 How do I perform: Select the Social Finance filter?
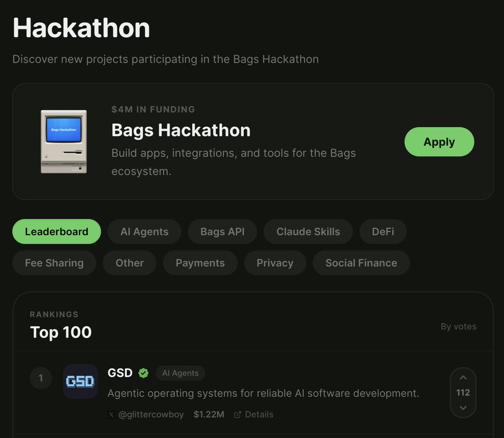tap(361, 263)
